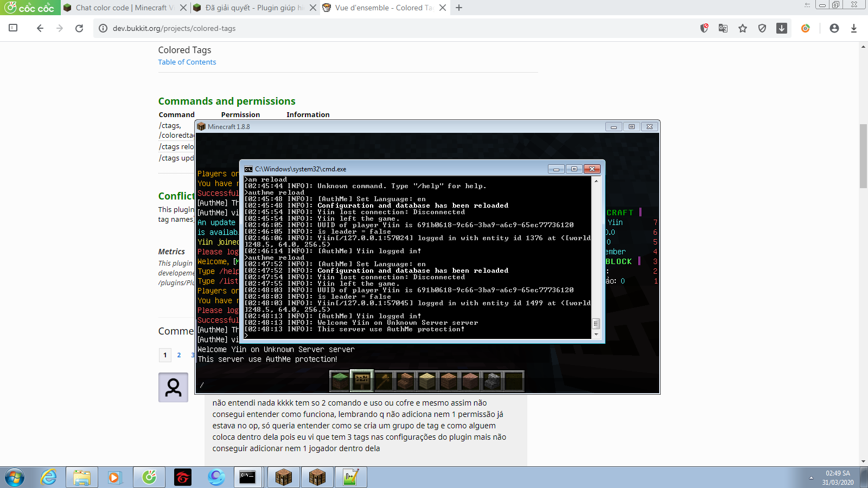Open Notepad++ from the taskbar
This screenshot has height=488, width=868.
click(351, 477)
